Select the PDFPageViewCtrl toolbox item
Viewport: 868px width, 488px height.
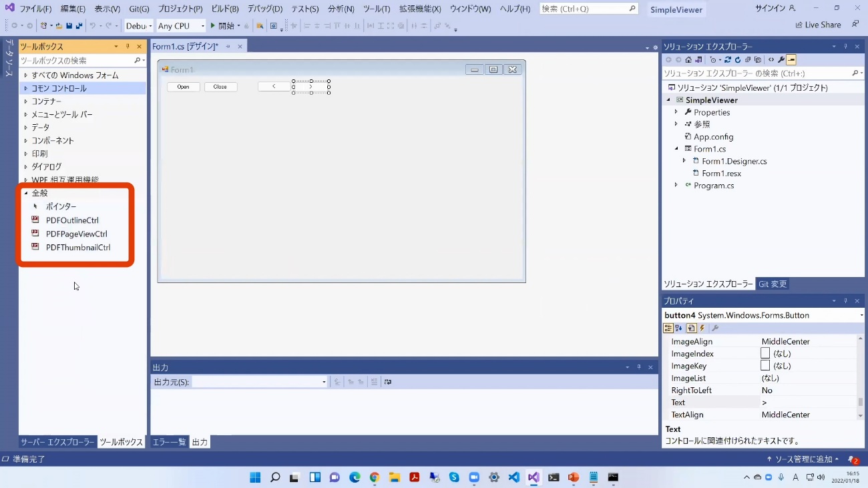76,234
